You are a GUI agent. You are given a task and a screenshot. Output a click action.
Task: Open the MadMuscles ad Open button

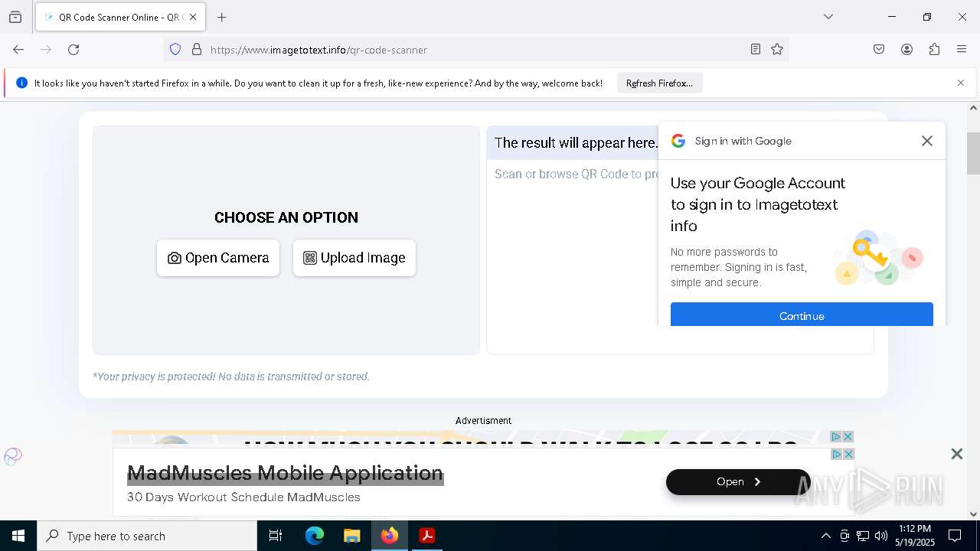(738, 481)
